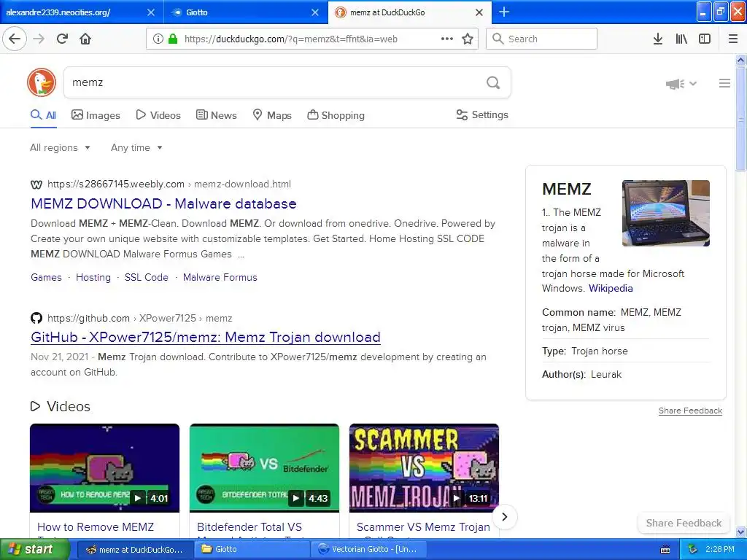Reload the current page
Image resolution: width=747 pixels, height=560 pixels.
click(62, 39)
